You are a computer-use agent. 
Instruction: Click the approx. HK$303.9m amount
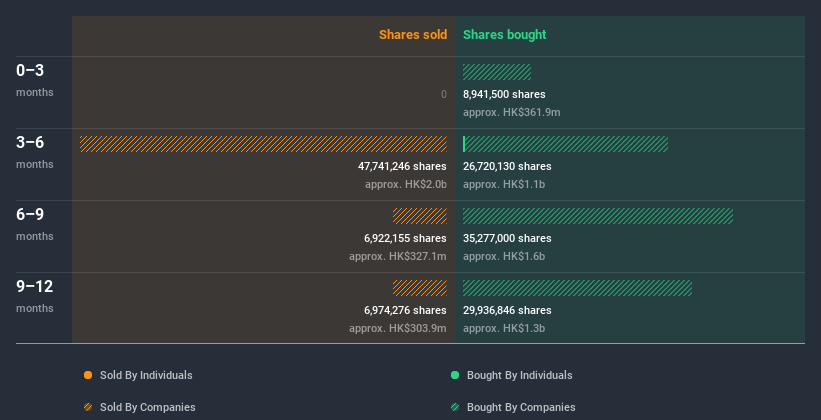[x=398, y=328]
